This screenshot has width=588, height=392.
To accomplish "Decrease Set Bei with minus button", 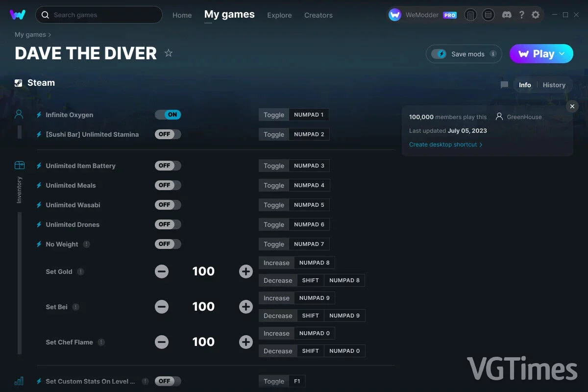I will point(162,307).
